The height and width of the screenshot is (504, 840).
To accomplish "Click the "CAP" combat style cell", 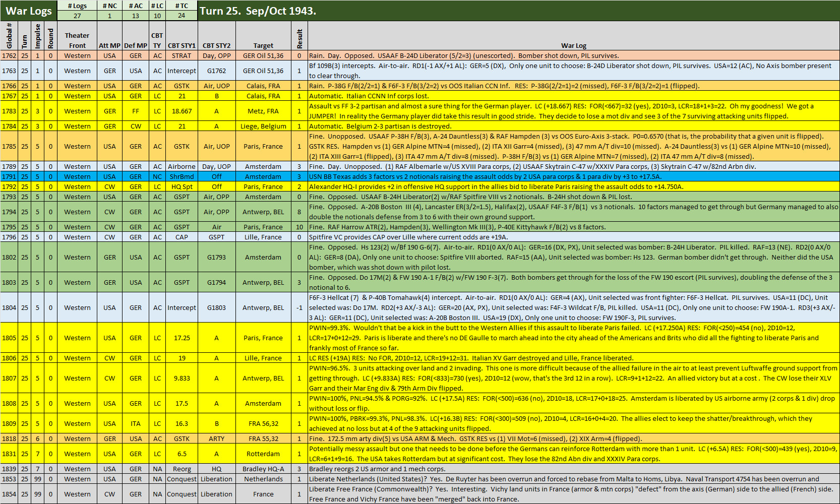I will [182, 237].
